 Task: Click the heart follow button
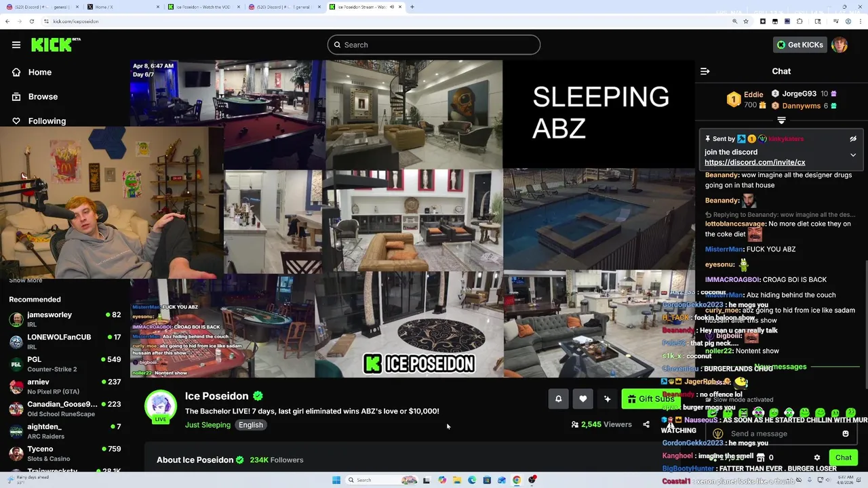583,399
